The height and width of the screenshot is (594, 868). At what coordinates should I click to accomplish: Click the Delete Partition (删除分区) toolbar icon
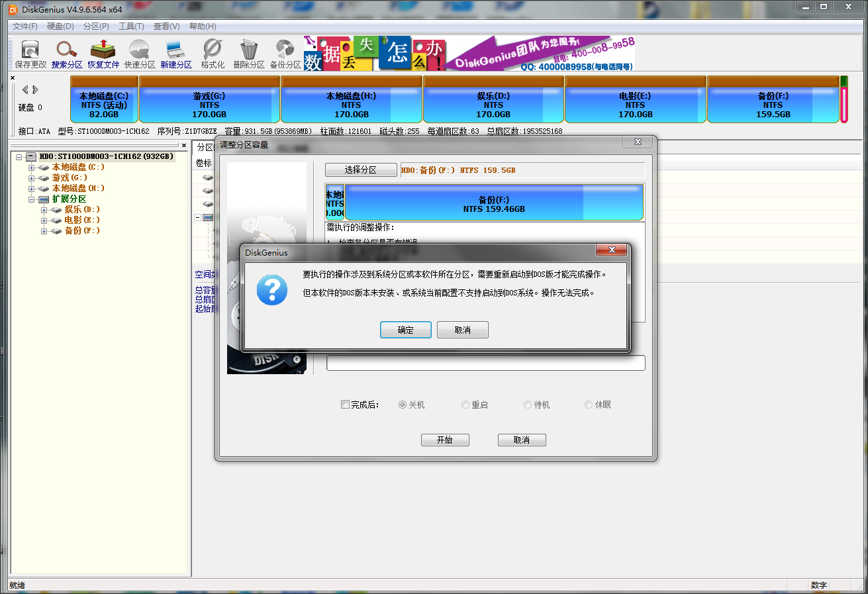[x=249, y=54]
